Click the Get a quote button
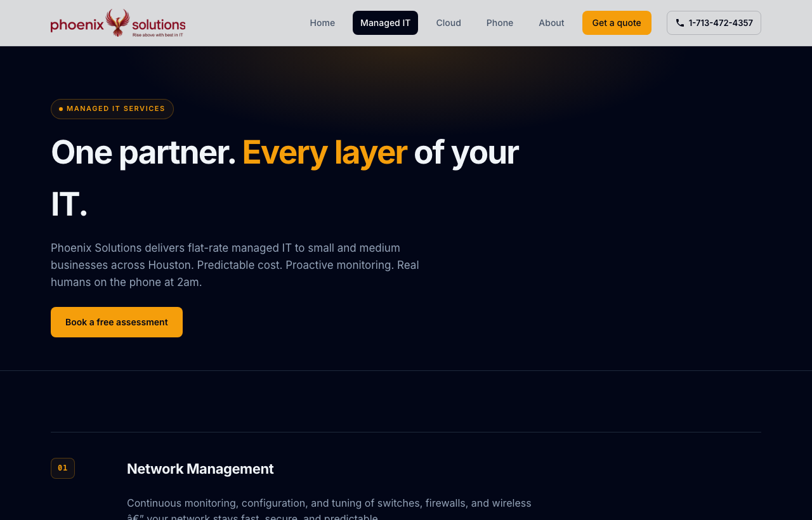 617,23
